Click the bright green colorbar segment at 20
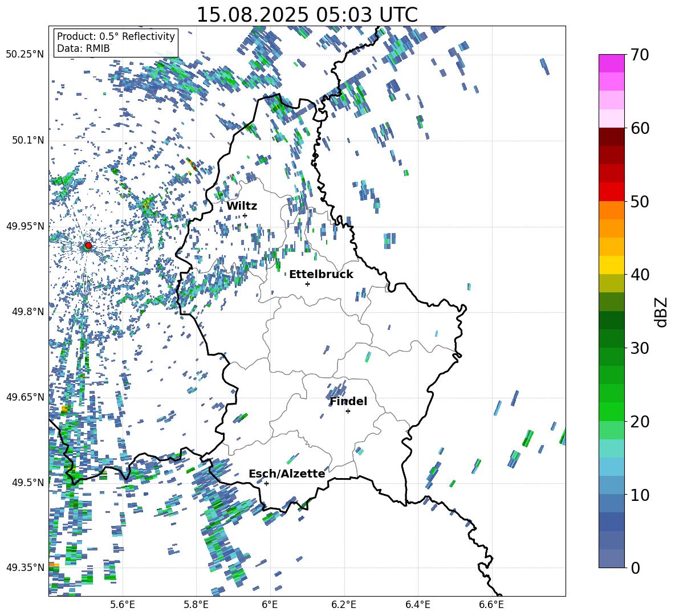 tap(611, 411)
